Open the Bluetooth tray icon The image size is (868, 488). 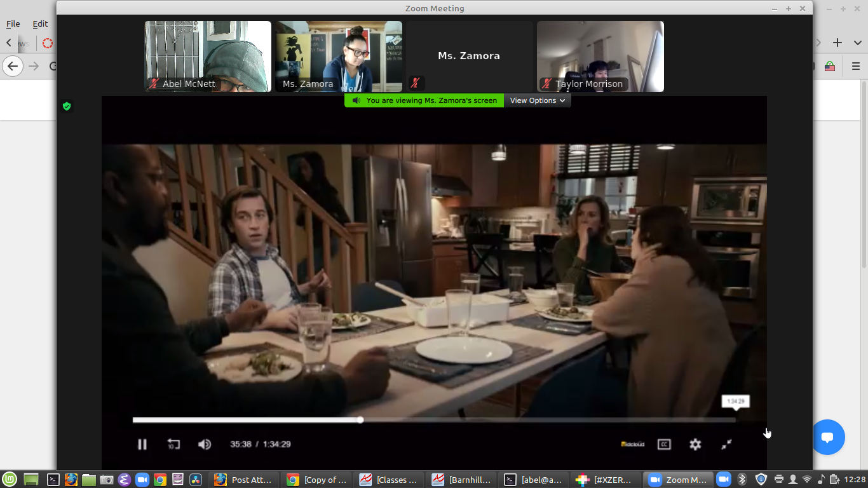[742, 480]
